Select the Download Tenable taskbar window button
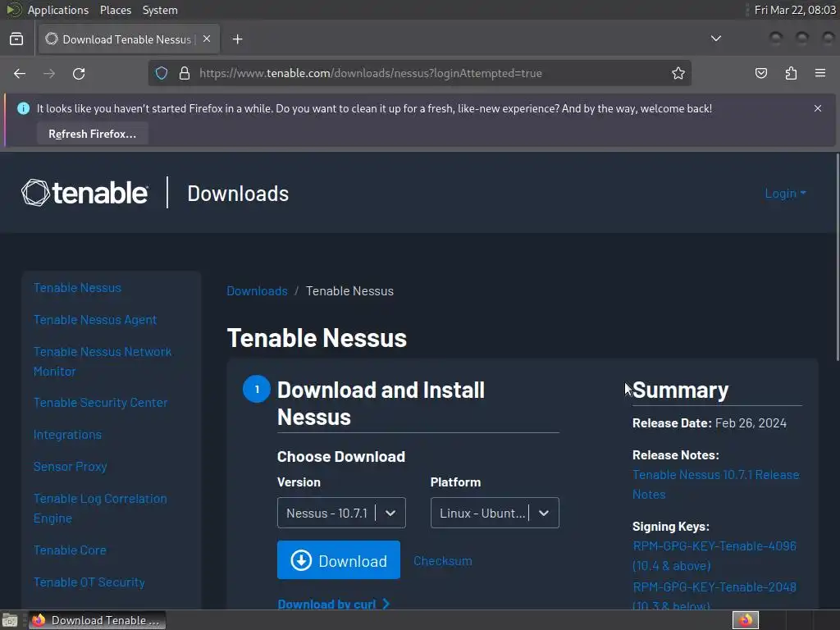This screenshot has height=630, width=840. (98, 620)
